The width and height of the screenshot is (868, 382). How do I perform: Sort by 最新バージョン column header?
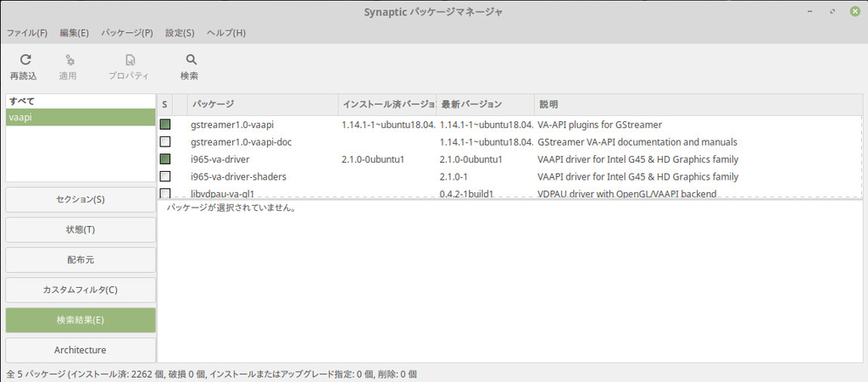point(486,104)
